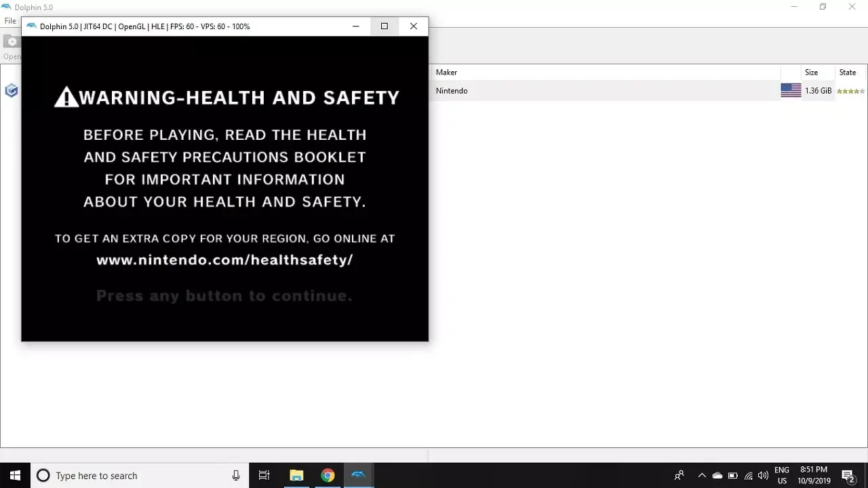Click the www.nintendo.com/healthsafety/ text

pos(224,260)
